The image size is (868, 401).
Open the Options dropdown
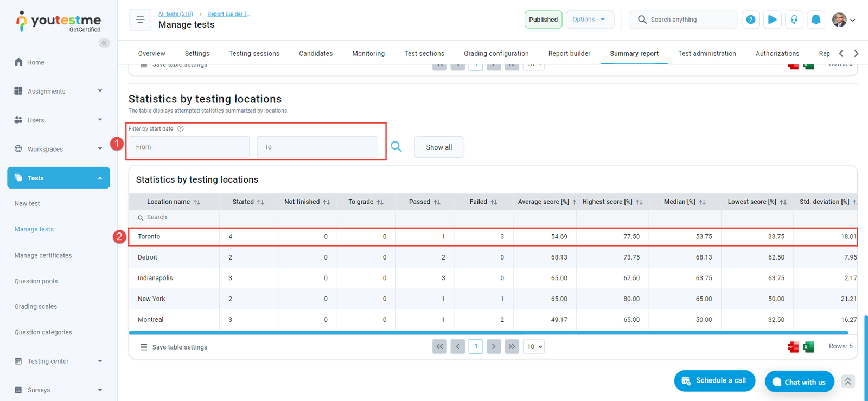(589, 20)
